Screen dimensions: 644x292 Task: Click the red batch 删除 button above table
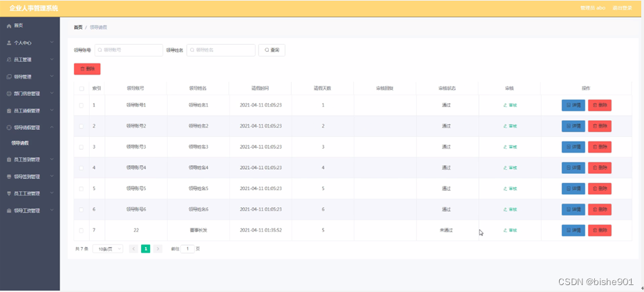click(87, 69)
